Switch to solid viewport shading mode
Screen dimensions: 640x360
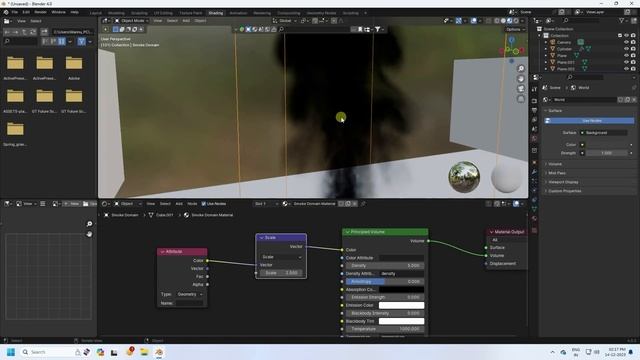503,20
